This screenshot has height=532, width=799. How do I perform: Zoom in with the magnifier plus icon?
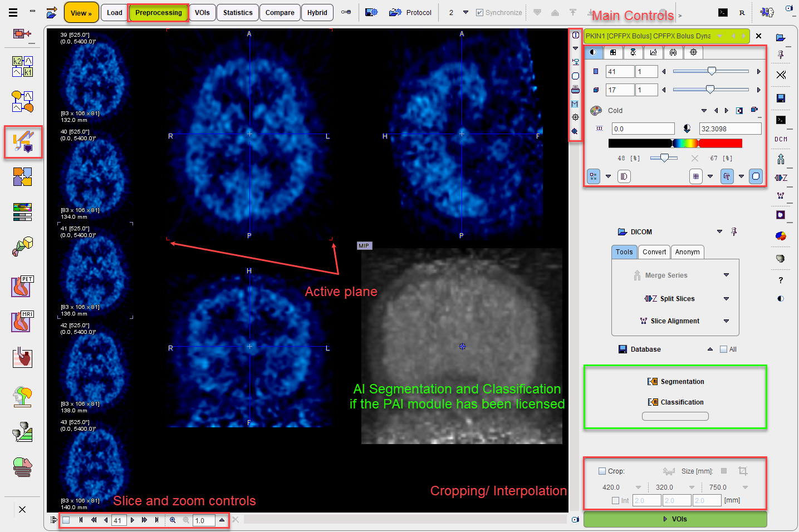tap(173, 520)
